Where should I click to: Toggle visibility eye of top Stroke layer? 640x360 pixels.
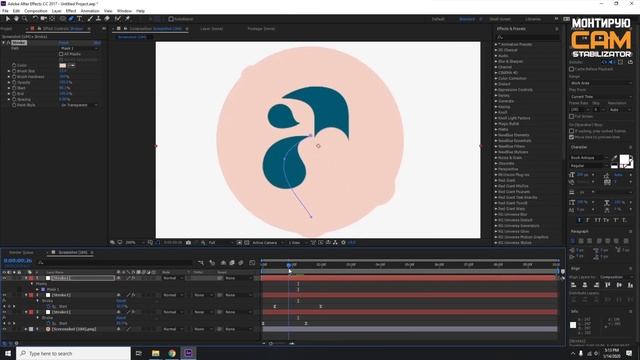click(4, 278)
